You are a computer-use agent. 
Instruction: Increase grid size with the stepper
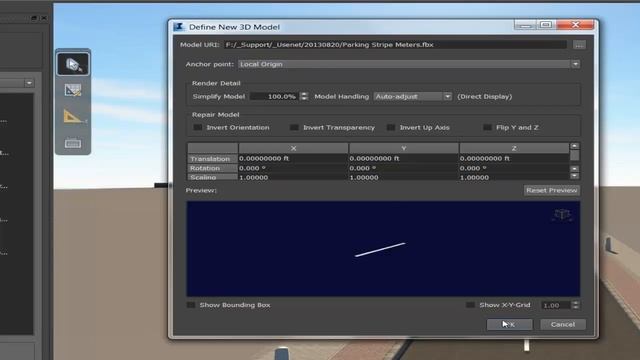pyautogui.click(x=576, y=303)
